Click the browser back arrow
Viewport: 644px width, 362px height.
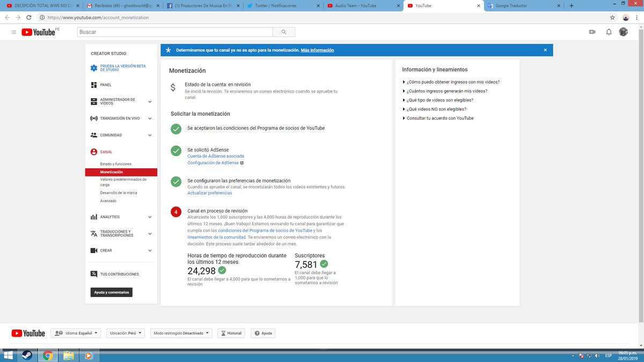click(7, 17)
